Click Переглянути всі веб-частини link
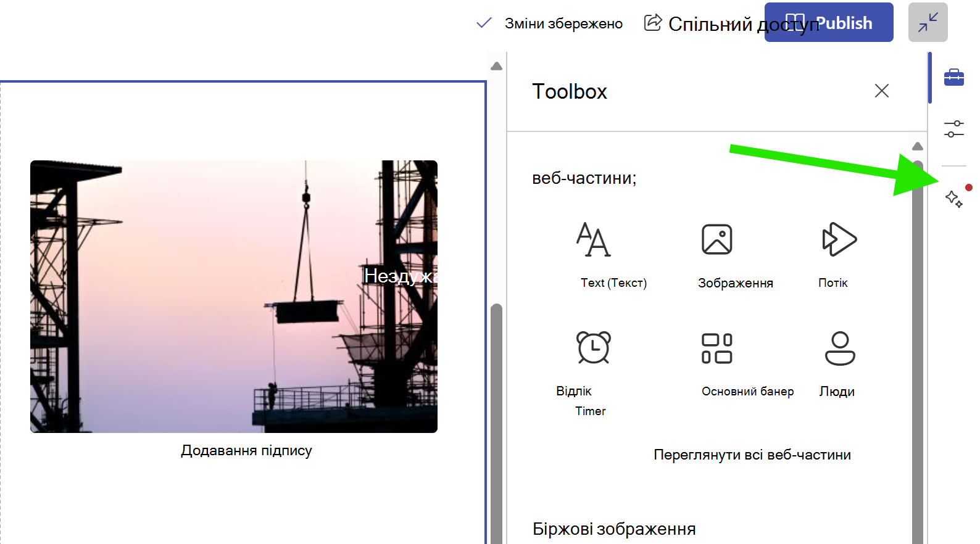 click(x=752, y=455)
